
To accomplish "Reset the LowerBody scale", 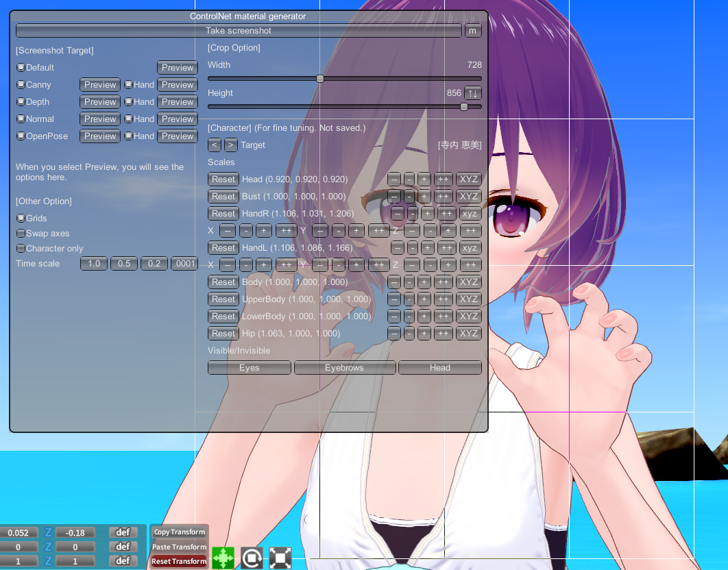I will (x=223, y=316).
